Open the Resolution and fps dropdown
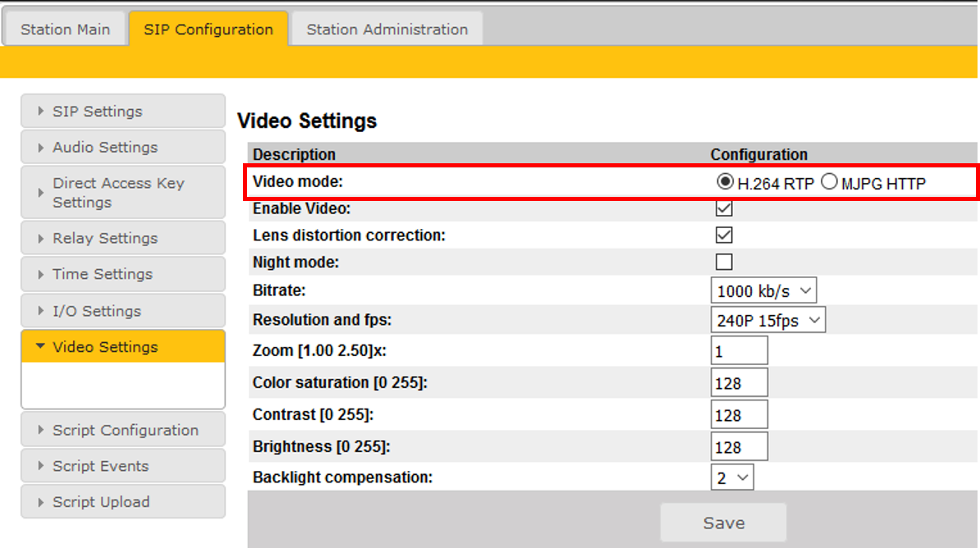Viewport: 980px width, 548px height. [767, 321]
